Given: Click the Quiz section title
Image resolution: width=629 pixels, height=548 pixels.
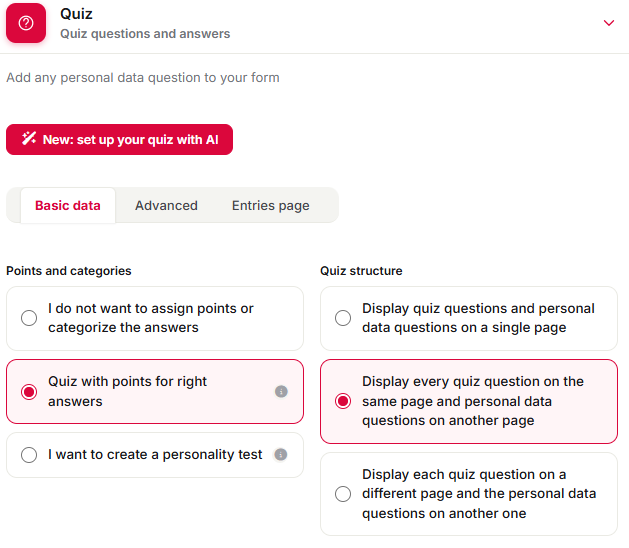Looking at the screenshot, I should (x=76, y=14).
